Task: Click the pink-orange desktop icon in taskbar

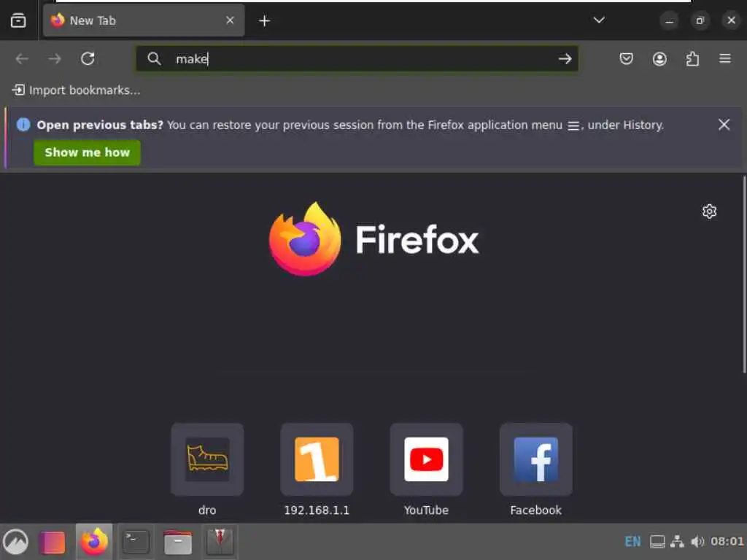Action: click(x=52, y=542)
